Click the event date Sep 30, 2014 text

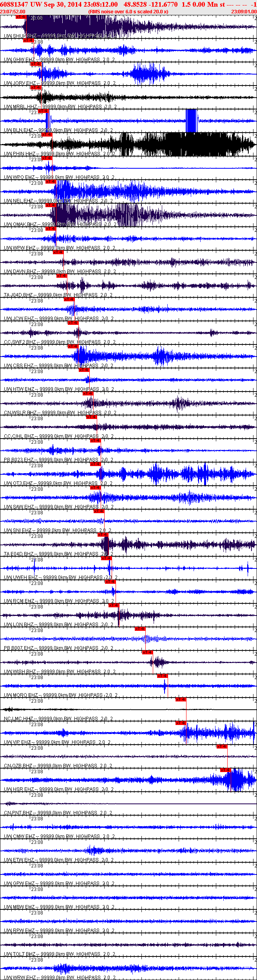[x=61, y=4]
